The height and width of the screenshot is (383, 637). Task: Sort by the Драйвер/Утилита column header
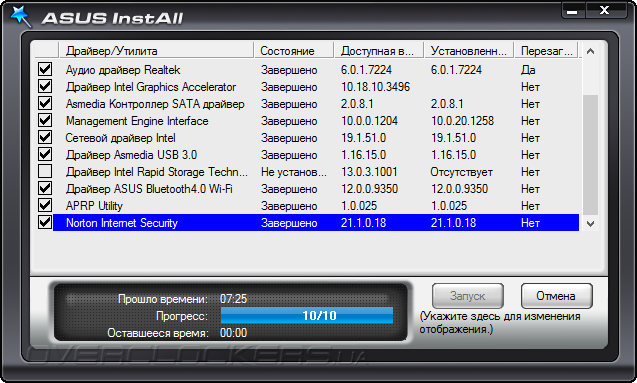tap(156, 51)
